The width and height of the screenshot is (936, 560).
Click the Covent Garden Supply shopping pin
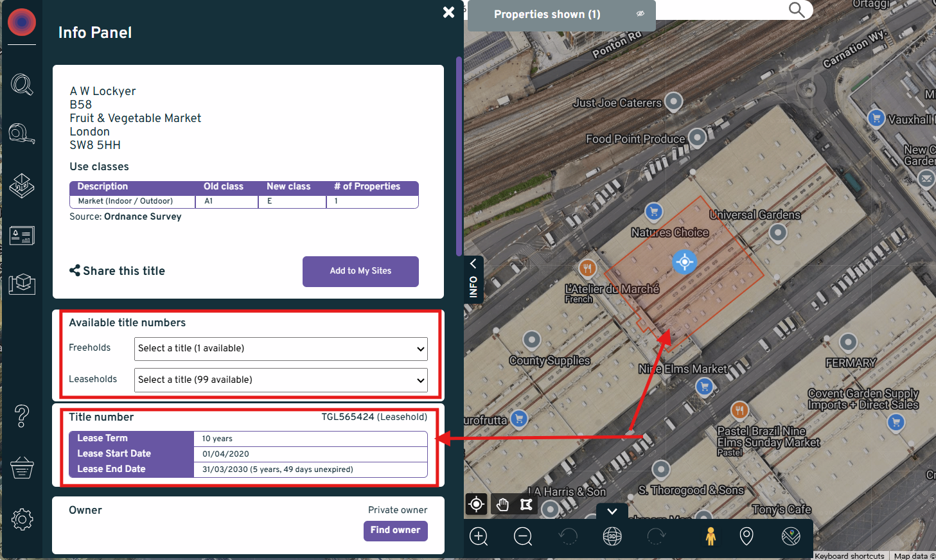pyautogui.click(x=896, y=422)
